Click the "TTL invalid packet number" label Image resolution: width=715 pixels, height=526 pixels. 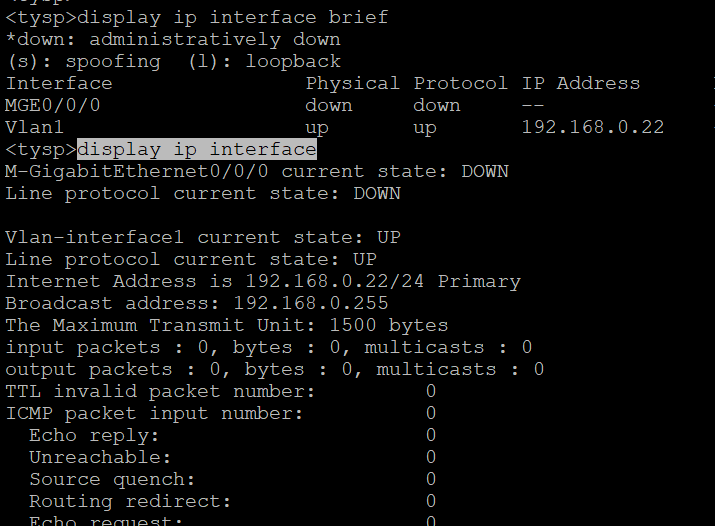click(160, 392)
